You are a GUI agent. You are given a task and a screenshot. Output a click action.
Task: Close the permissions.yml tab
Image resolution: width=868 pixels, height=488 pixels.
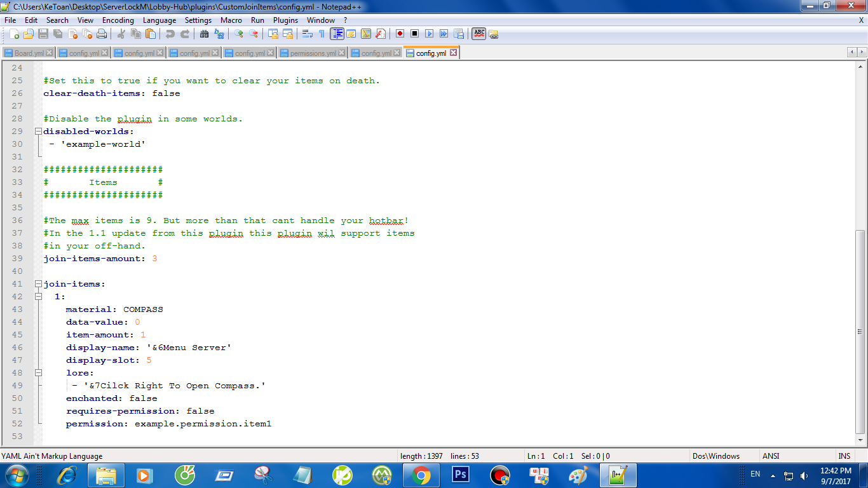point(342,53)
